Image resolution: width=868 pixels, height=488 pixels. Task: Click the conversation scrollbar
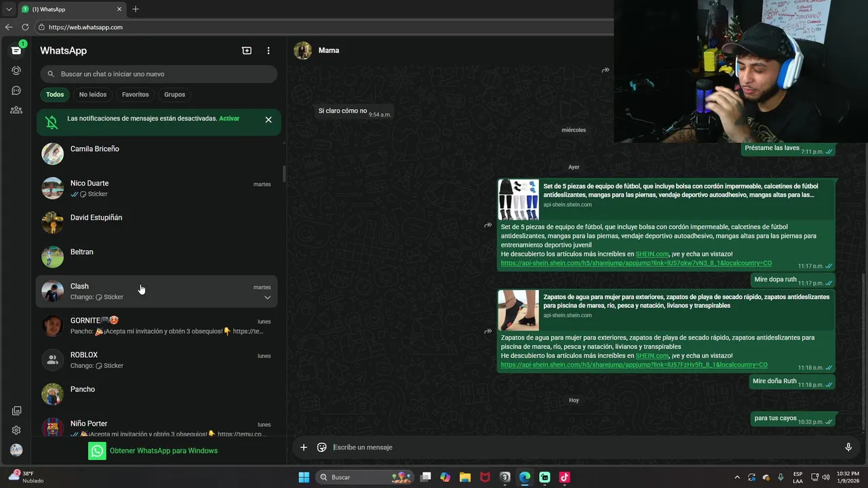tap(863, 352)
